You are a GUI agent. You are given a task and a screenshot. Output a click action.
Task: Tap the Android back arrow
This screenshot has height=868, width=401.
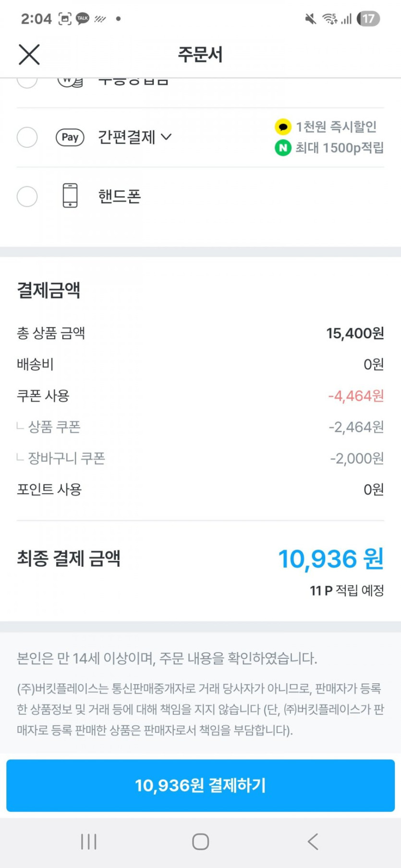click(x=313, y=841)
